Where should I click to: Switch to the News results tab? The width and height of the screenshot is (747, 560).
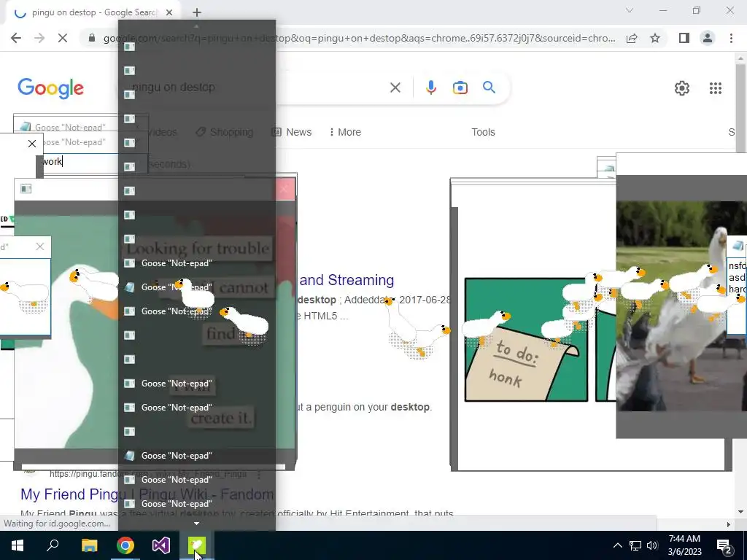pos(292,132)
